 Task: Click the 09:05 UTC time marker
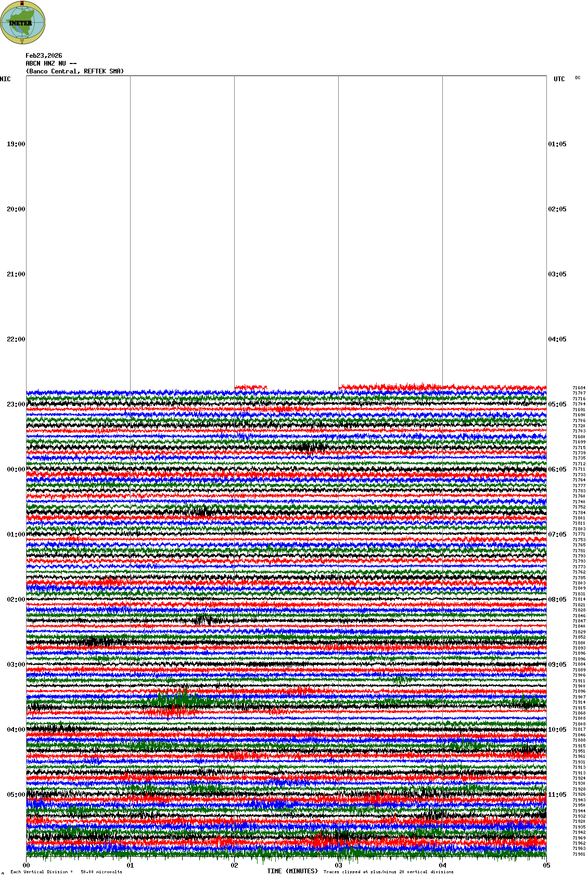coord(557,665)
